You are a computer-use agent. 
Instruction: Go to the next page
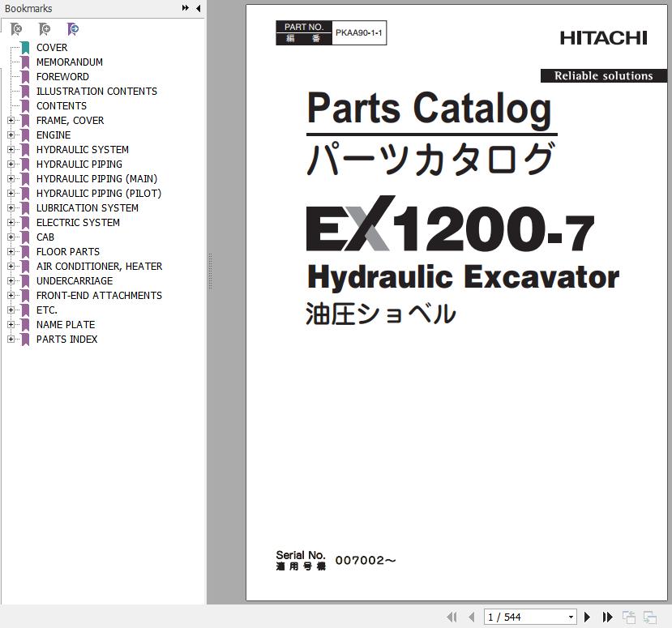587,617
